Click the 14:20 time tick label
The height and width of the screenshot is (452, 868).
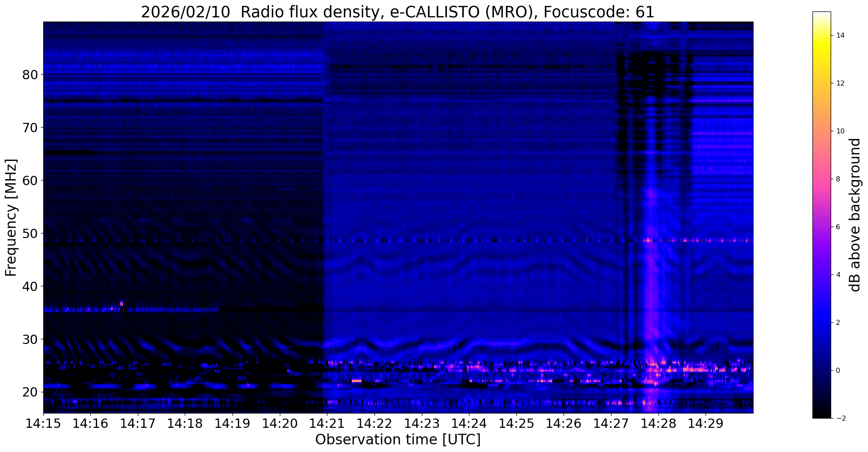[279, 423]
